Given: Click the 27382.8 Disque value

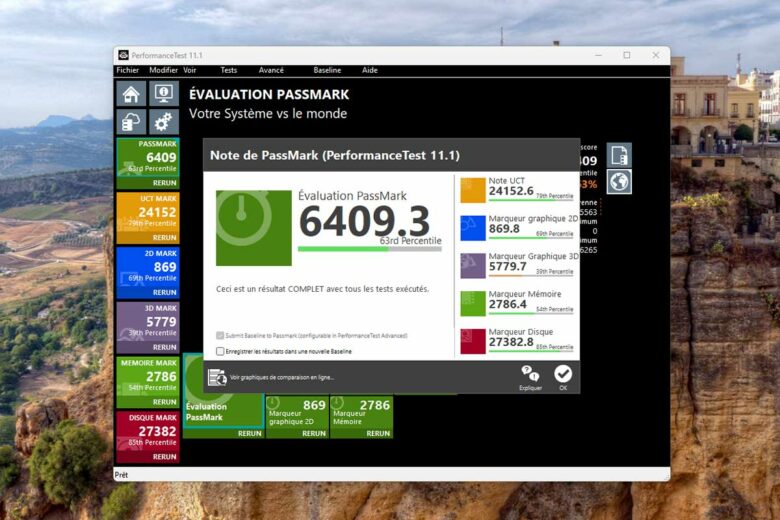Looking at the screenshot, I should 511,342.
